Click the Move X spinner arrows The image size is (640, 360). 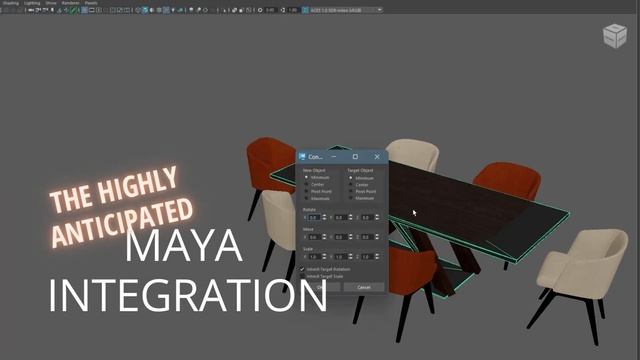coord(324,237)
